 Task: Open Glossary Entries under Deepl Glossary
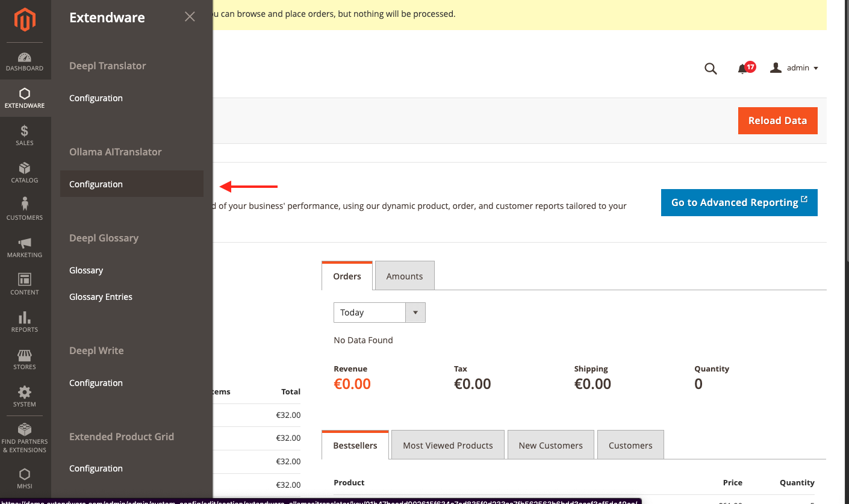pos(101,297)
